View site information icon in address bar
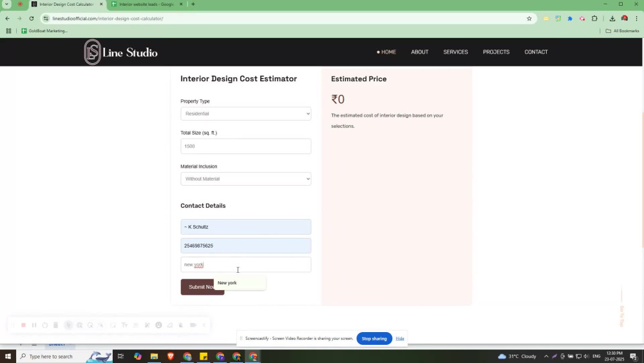The height and width of the screenshot is (363, 644). [x=46, y=19]
